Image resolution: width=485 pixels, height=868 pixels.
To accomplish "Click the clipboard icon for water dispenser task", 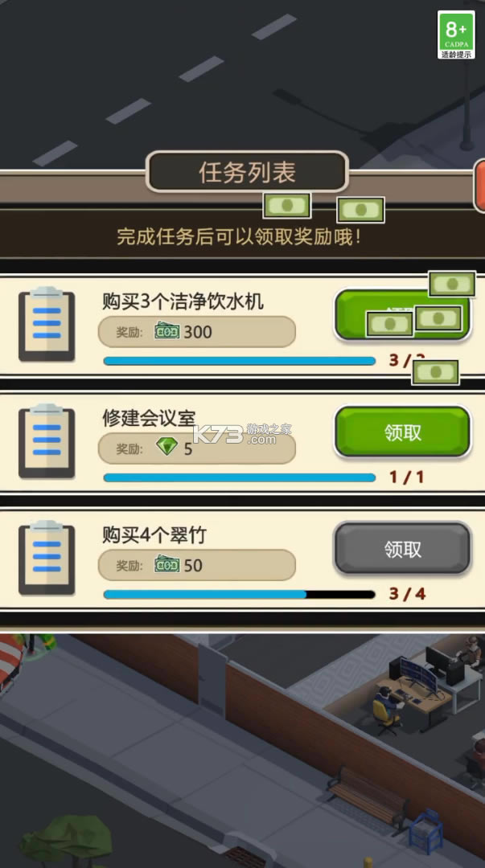I will 47,324.
